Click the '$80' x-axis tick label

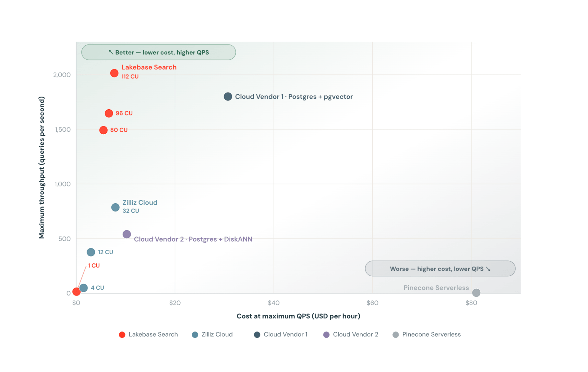point(471,303)
